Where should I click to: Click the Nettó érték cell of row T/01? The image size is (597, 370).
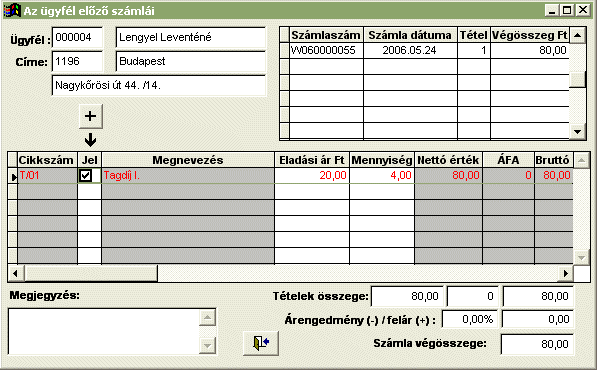(449, 175)
